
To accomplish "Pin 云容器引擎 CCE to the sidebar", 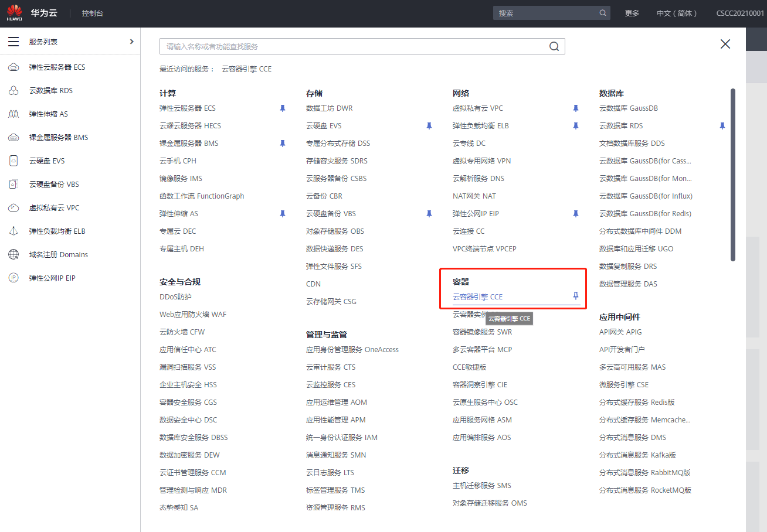I will (576, 296).
